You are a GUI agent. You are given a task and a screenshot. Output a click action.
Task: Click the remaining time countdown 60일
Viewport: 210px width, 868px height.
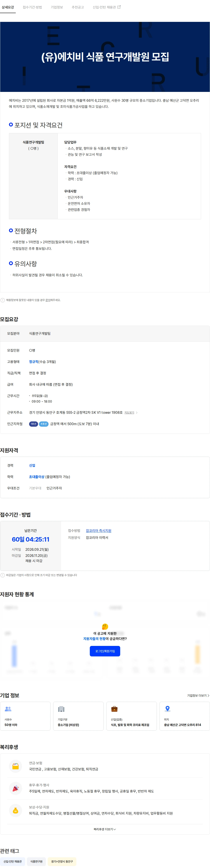[x=31, y=540]
